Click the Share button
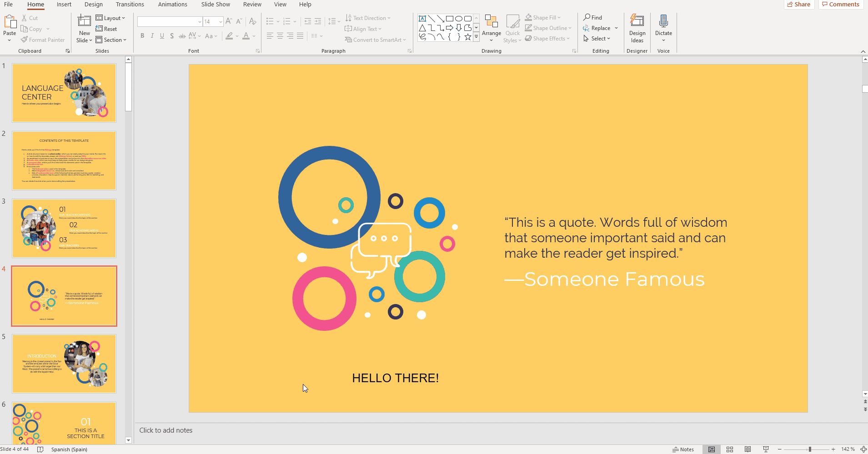Image resolution: width=868 pixels, height=454 pixels. (x=799, y=5)
